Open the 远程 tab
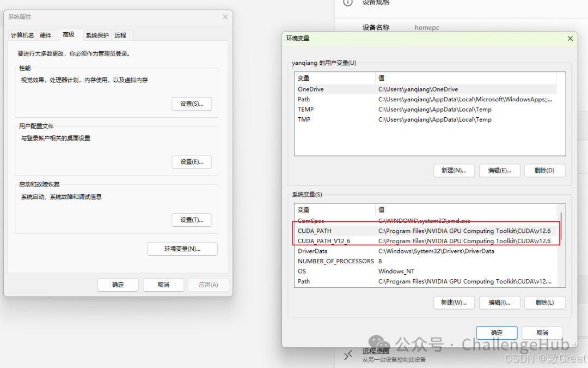This screenshot has height=368, width=588. pos(120,35)
